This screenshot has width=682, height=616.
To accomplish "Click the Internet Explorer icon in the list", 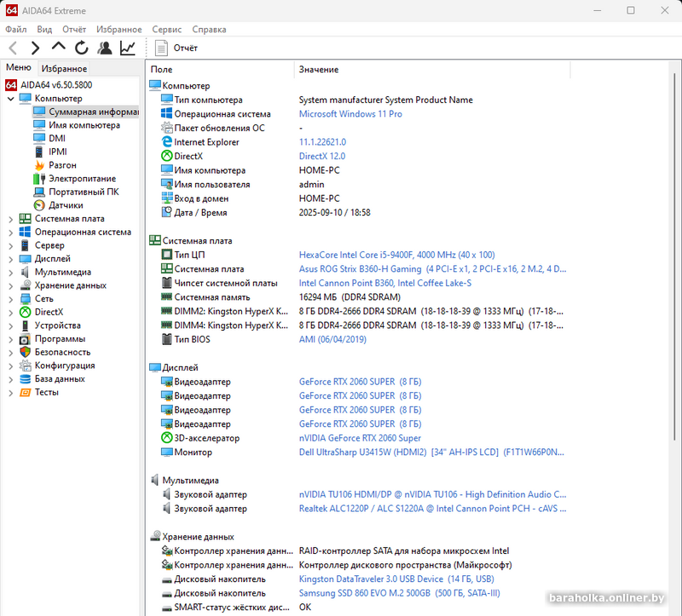I will pos(166,141).
